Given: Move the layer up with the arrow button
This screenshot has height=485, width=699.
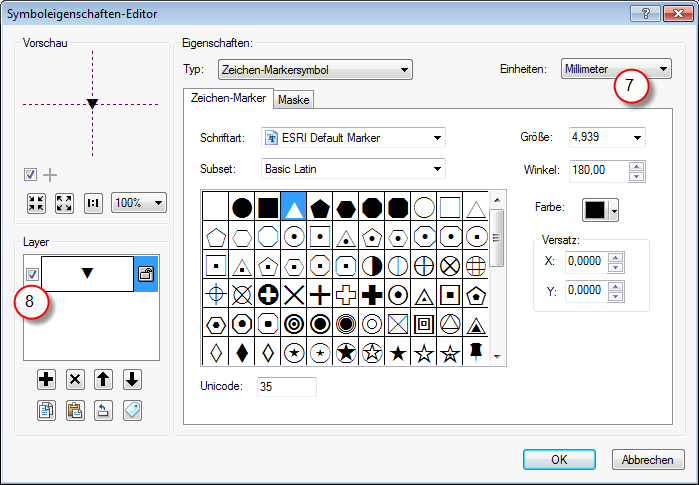Looking at the screenshot, I should 103,379.
